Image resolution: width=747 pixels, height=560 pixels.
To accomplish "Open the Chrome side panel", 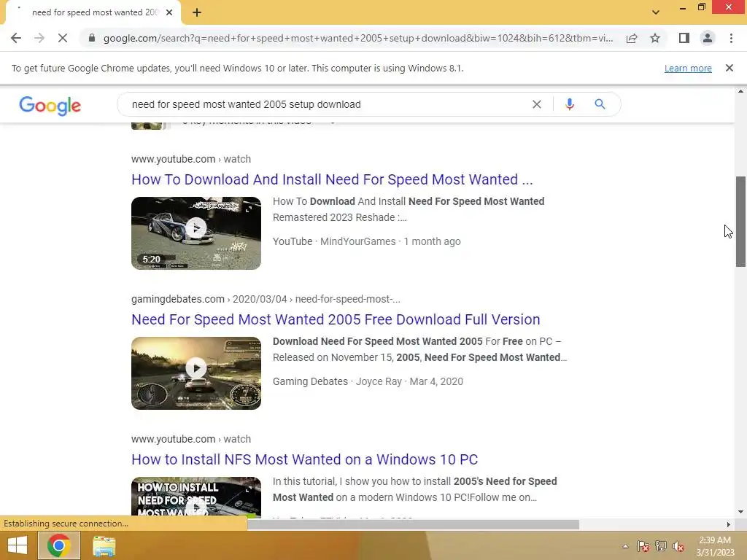I will pos(684,38).
